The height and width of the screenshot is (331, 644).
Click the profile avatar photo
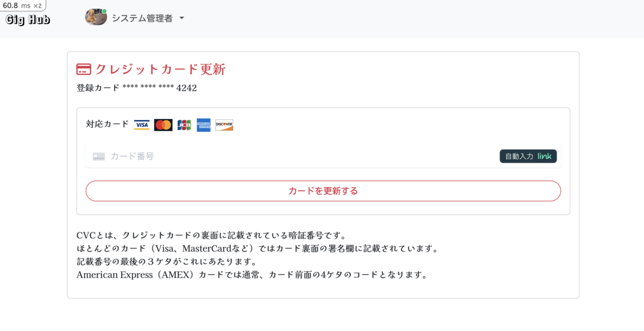coord(96,17)
